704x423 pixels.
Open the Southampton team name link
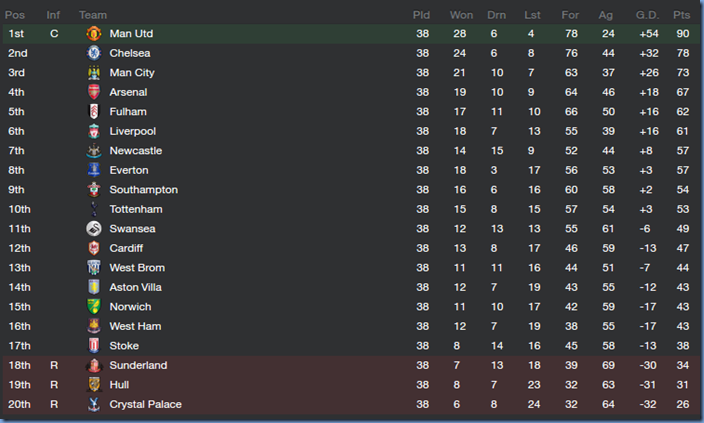144,190
